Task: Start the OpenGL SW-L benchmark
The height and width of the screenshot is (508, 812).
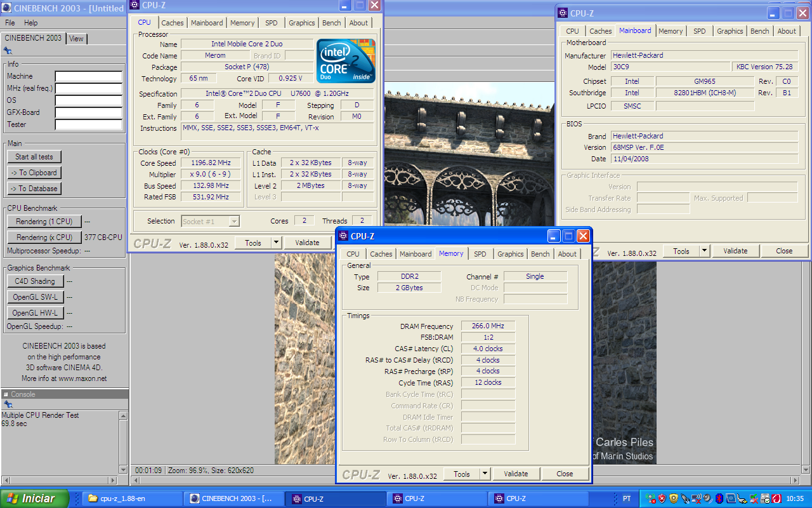Action: 35,297
